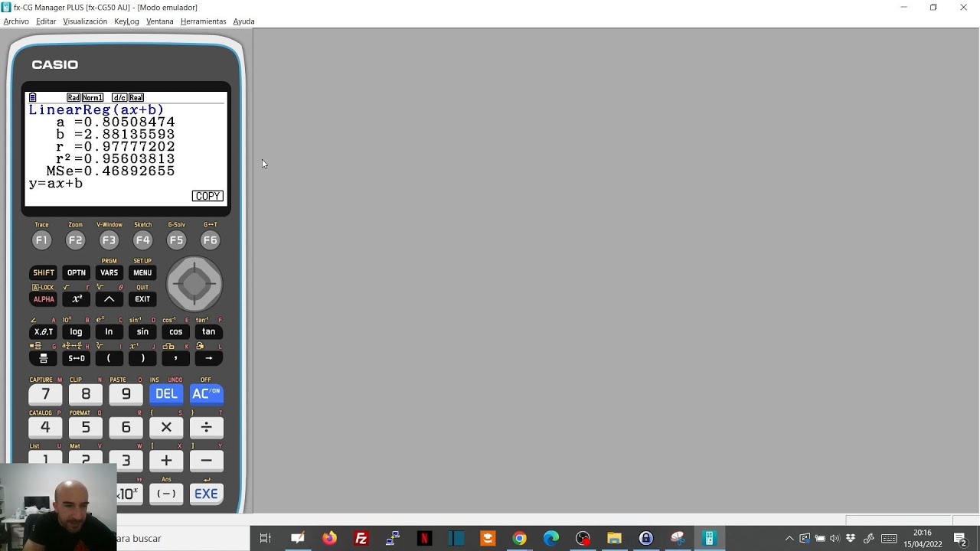The width and height of the screenshot is (980, 551).
Task: Click the right parenthesis key
Action: pyautogui.click(x=142, y=358)
